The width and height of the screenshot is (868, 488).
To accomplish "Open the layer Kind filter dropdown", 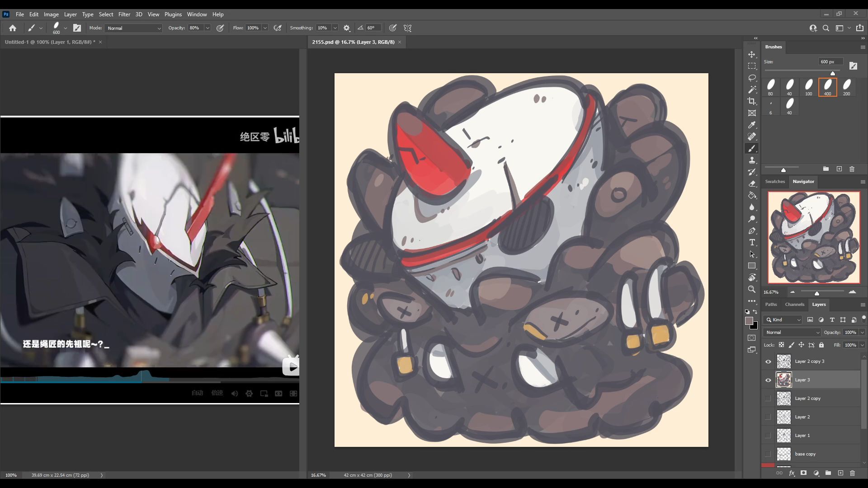I will pos(783,319).
